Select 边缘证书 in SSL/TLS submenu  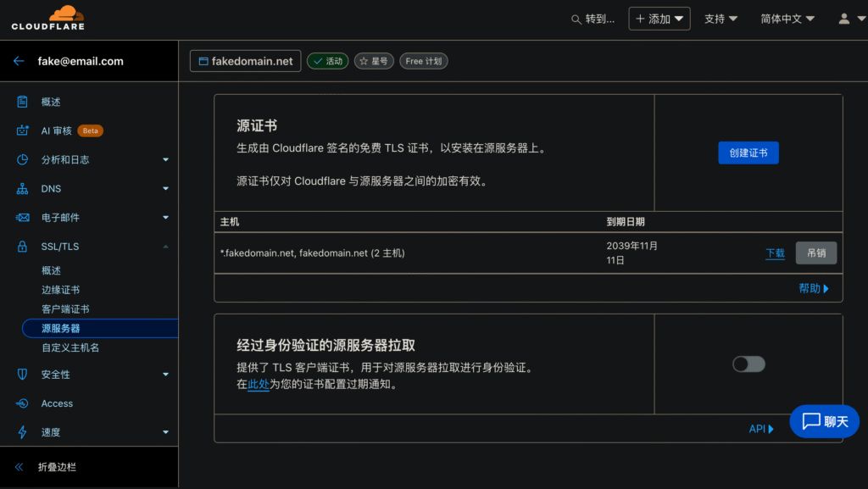60,290
